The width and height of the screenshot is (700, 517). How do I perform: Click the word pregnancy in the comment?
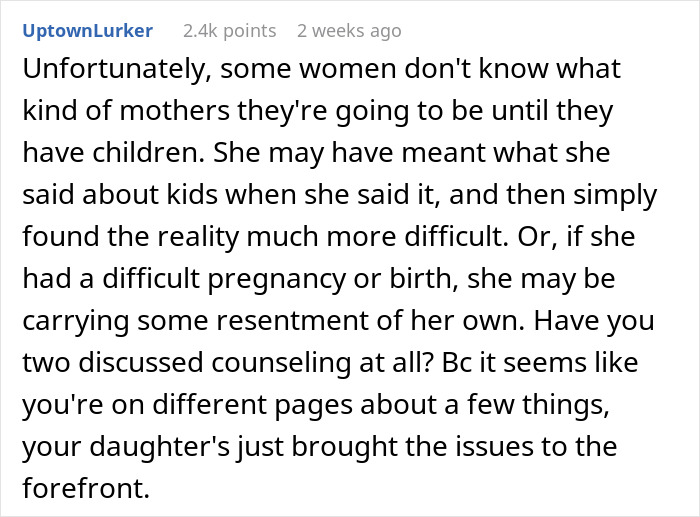coord(277,279)
